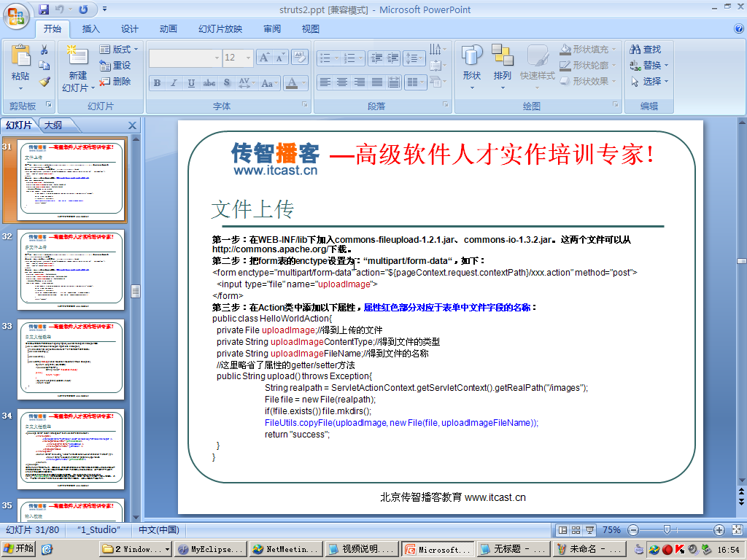Switch to Slide Sorter view icon
This screenshot has height=560, width=747.
point(576,530)
